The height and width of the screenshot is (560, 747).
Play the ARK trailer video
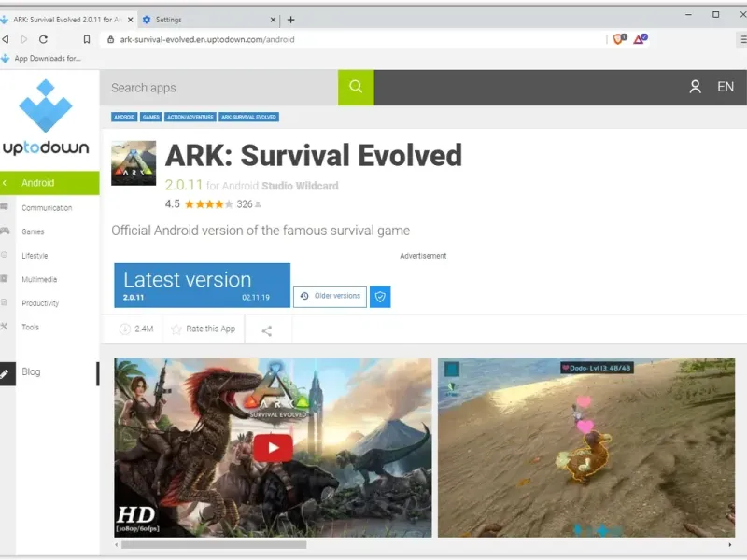pyautogui.click(x=273, y=448)
